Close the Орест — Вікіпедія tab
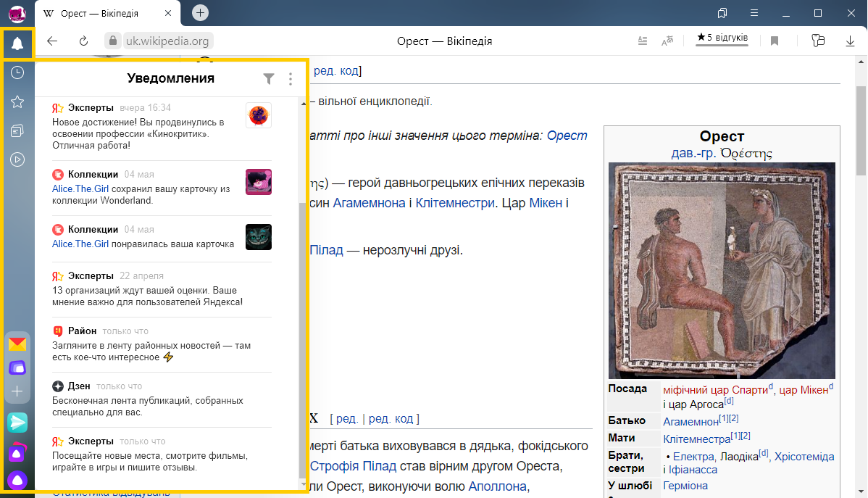Image resolution: width=868 pixels, height=498 pixels. pos(168,13)
